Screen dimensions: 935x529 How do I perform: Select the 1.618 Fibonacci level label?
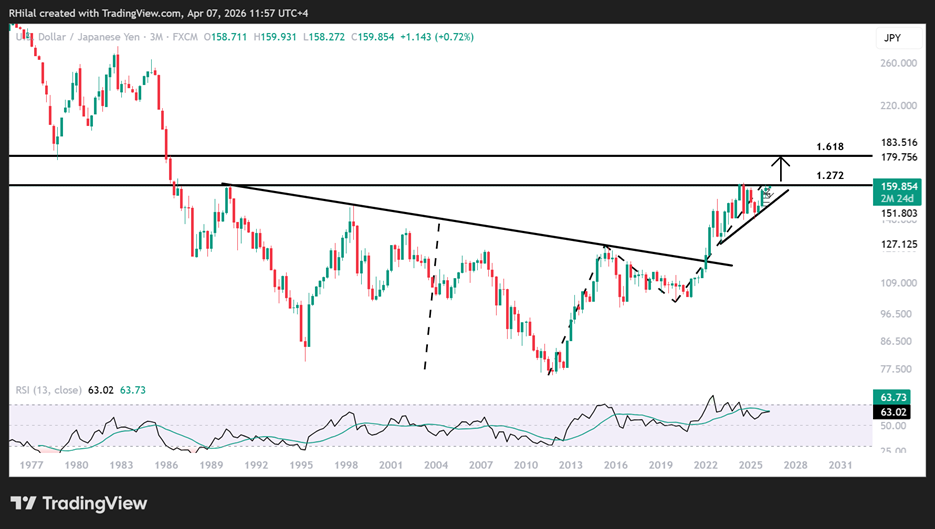tap(831, 146)
